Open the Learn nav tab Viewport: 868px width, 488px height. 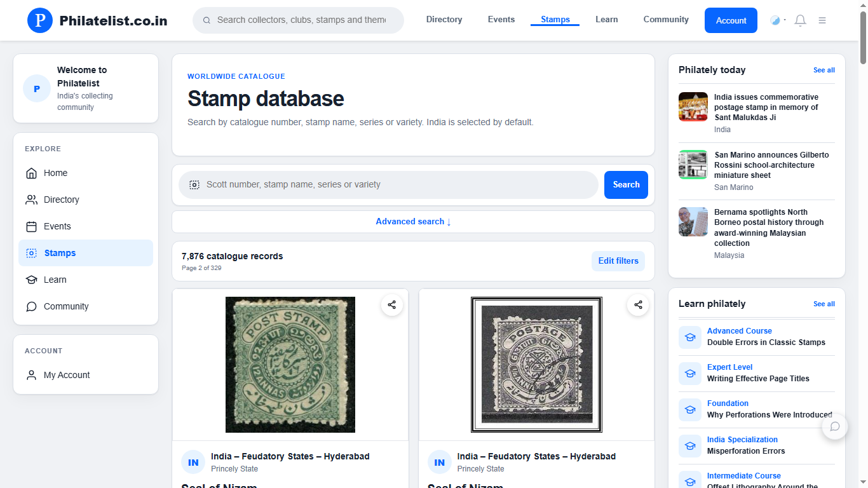607,20
